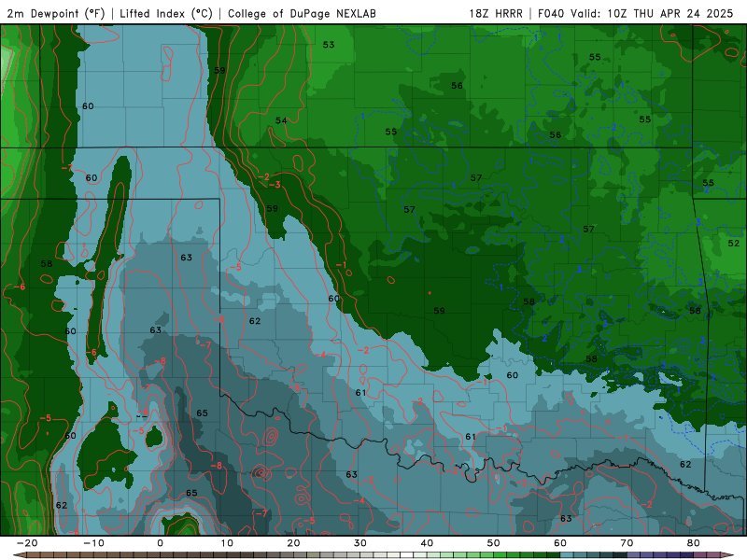Click the 60 label below the color scale

coord(560,543)
